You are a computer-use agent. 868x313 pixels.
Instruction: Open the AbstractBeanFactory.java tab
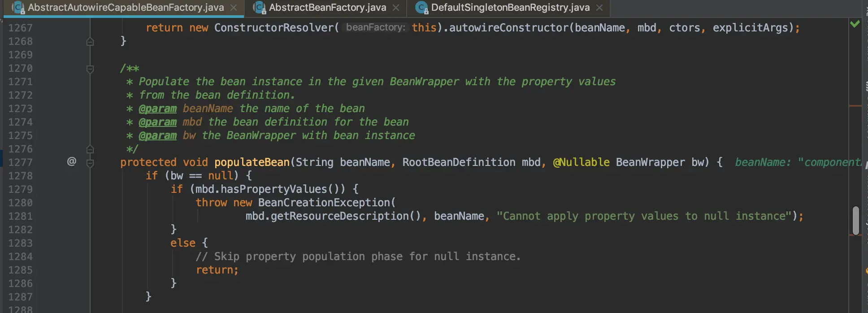coord(327,8)
